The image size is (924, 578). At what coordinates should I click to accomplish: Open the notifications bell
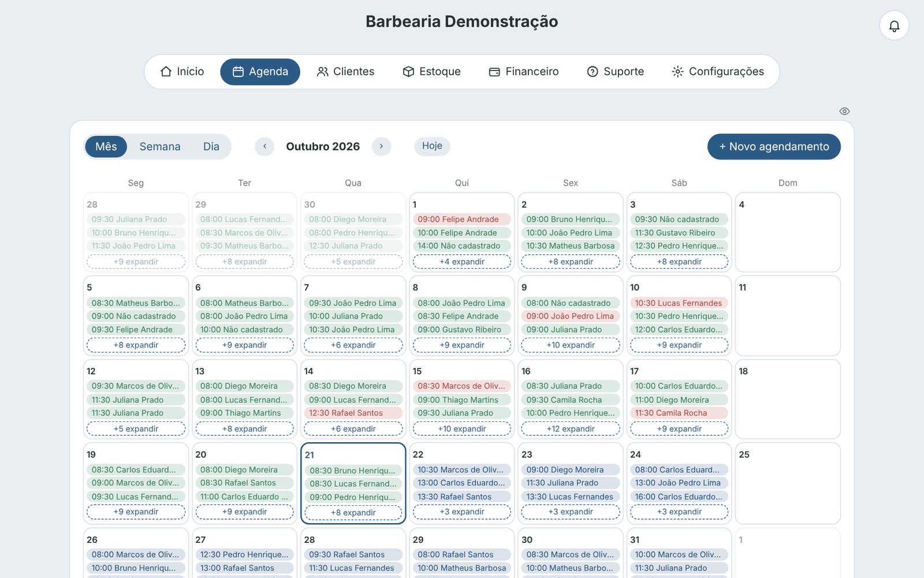pyautogui.click(x=894, y=26)
